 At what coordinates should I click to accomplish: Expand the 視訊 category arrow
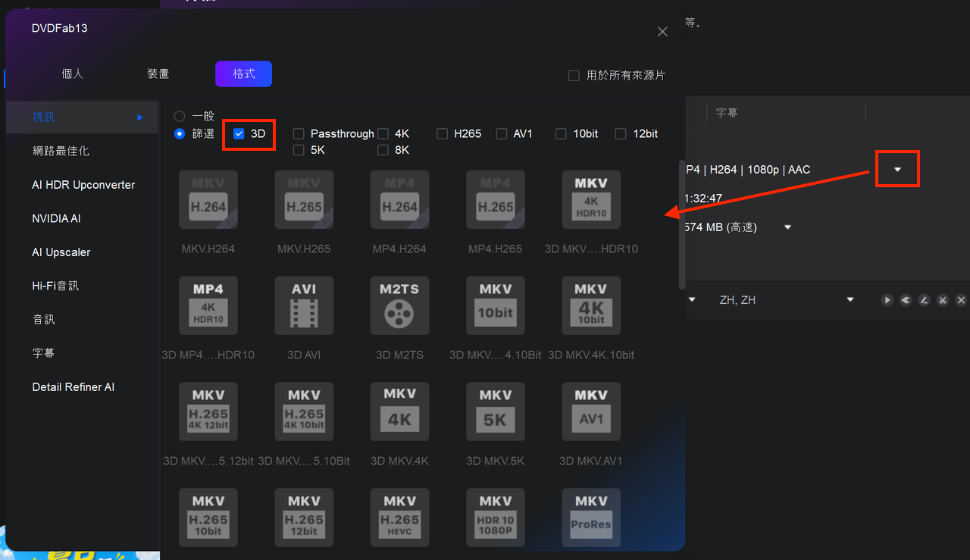(x=139, y=117)
